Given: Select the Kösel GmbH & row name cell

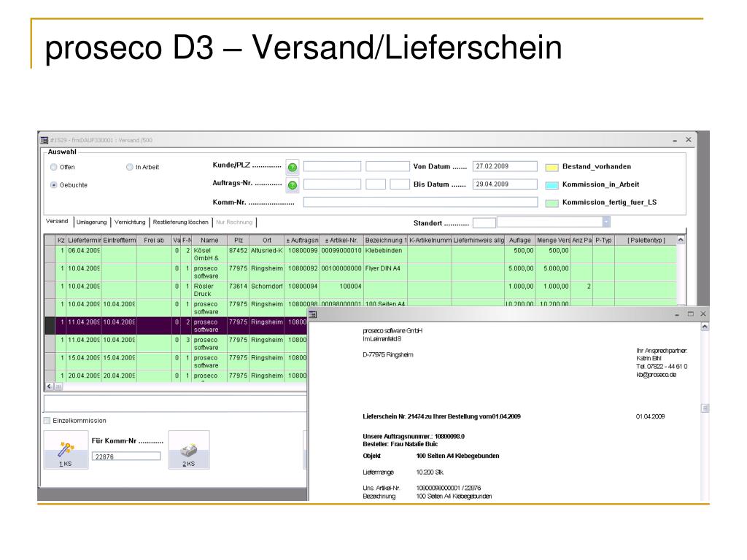Looking at the screenshot, I should tap(209, 254).
